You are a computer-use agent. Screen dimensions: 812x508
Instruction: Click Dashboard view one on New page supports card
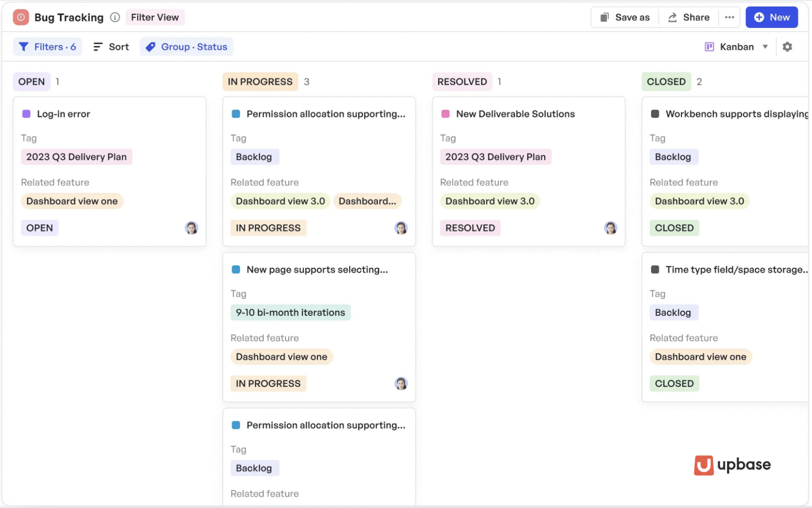[281, 357]
